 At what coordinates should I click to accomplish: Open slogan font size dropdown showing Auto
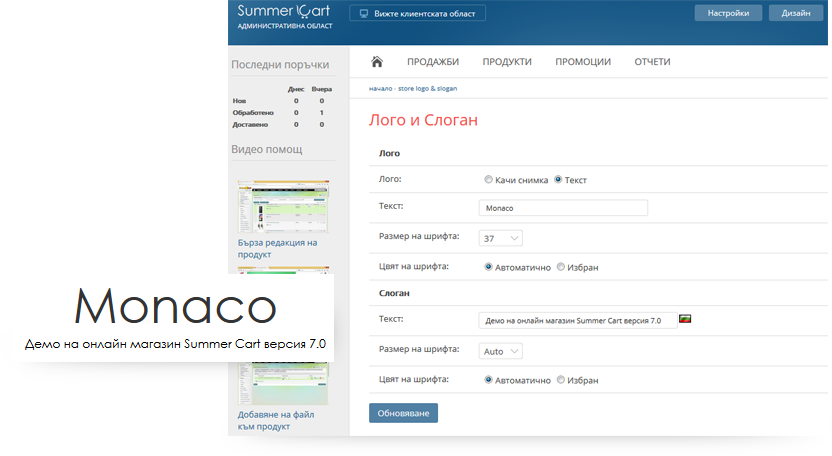point(500,351)
